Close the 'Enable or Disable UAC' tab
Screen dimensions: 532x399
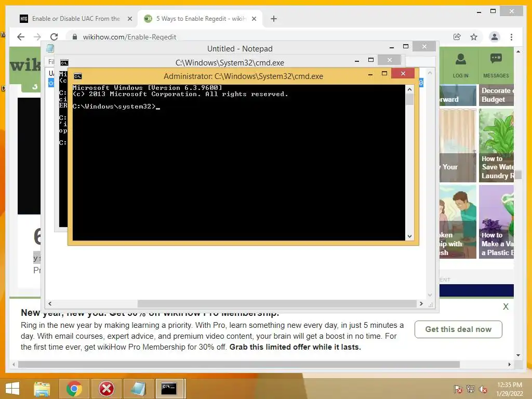[x=129, y=19]
